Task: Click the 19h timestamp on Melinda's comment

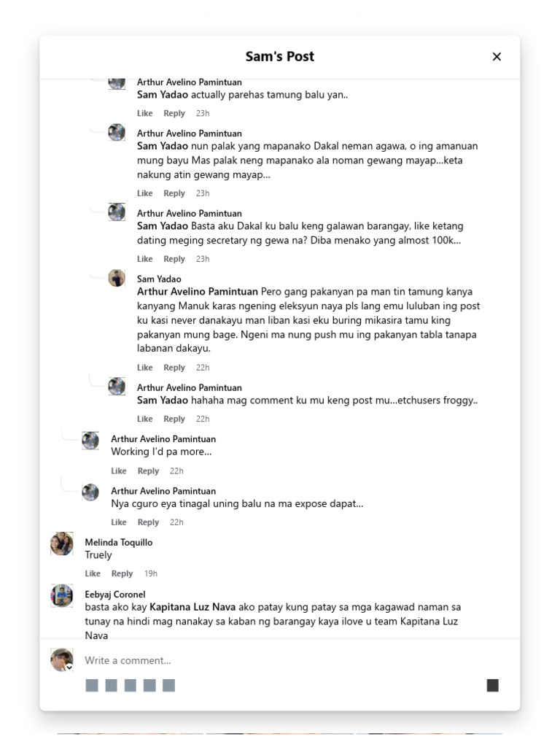Action: 150,573
